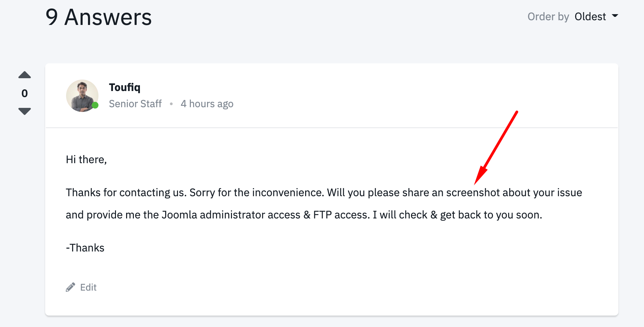Open the Oldest sort order dropdown

590,17
